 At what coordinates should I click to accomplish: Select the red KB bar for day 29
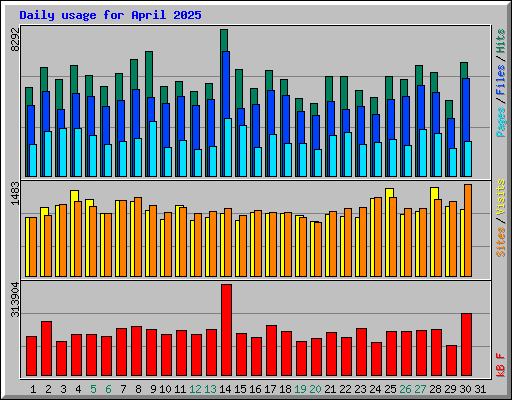tap(451, 361)
